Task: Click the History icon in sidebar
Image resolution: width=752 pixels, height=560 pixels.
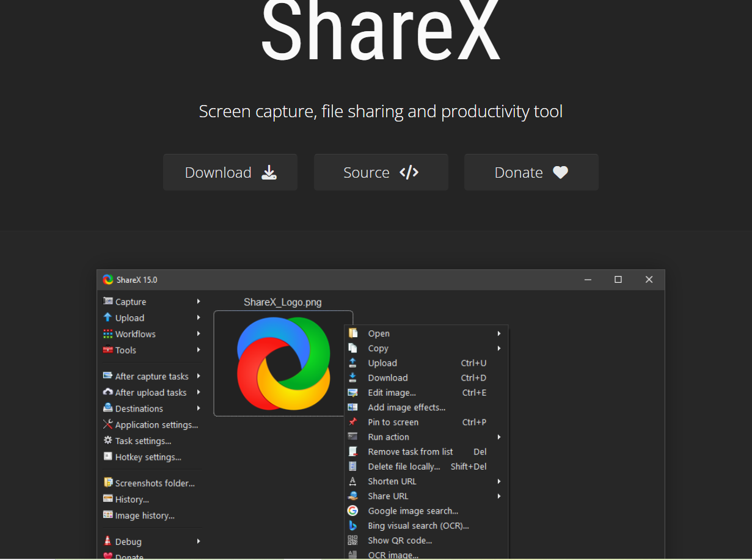Action: tap(108, 499)
